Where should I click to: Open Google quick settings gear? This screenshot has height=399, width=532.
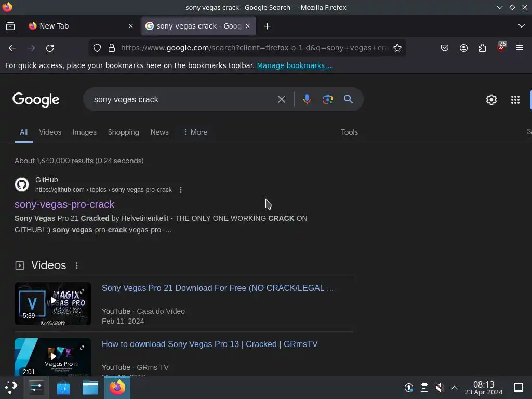pos(491,100)
